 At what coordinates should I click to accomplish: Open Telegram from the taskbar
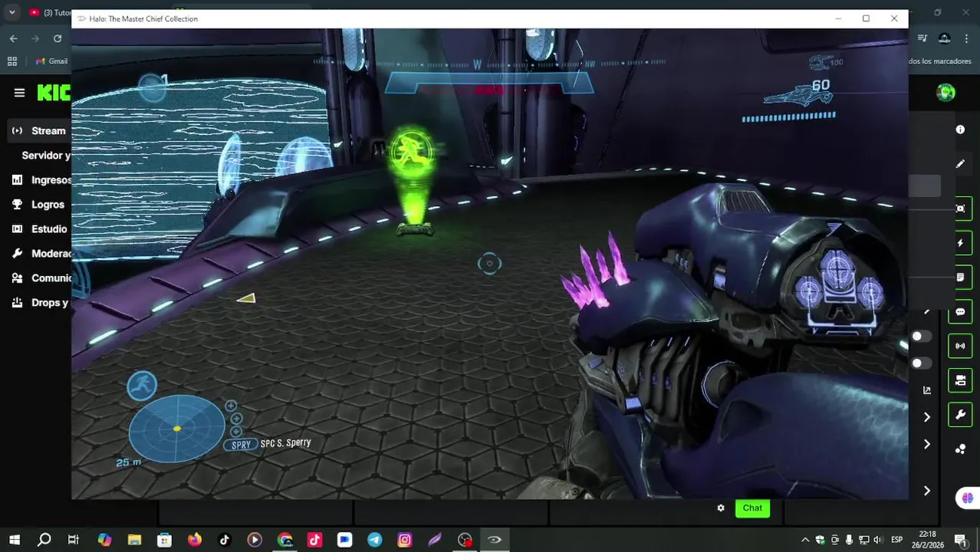[375, 540]
